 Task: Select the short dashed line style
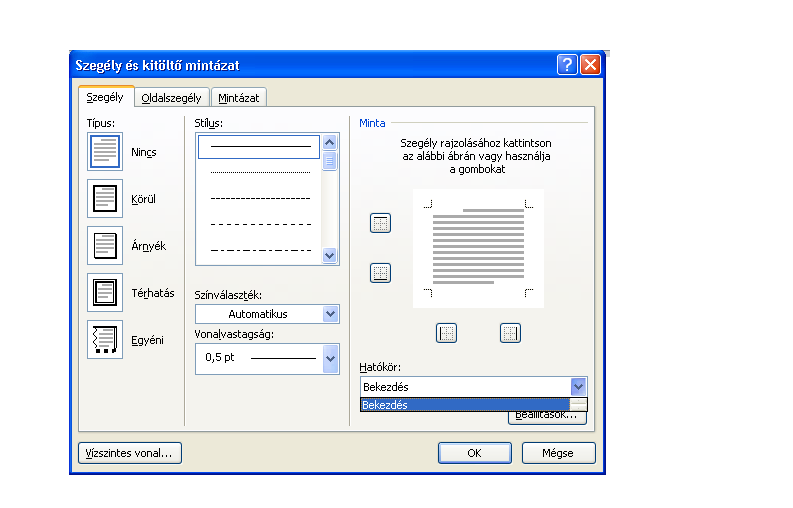tap(259, 198)
